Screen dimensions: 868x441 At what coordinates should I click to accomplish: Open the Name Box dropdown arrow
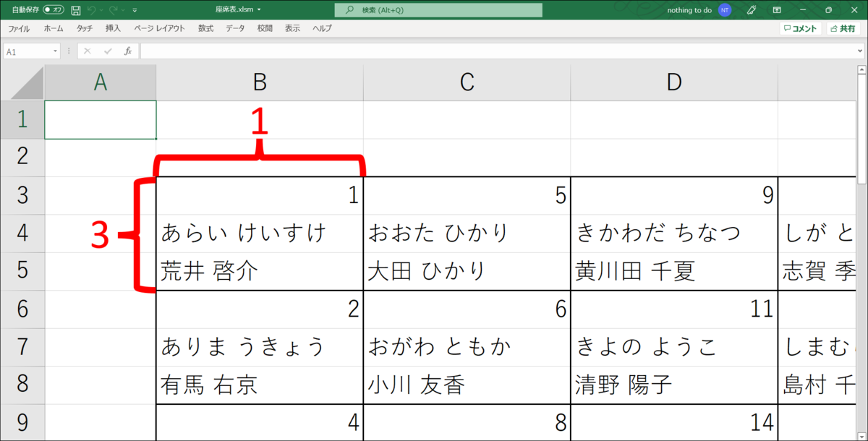pos(56,51)
